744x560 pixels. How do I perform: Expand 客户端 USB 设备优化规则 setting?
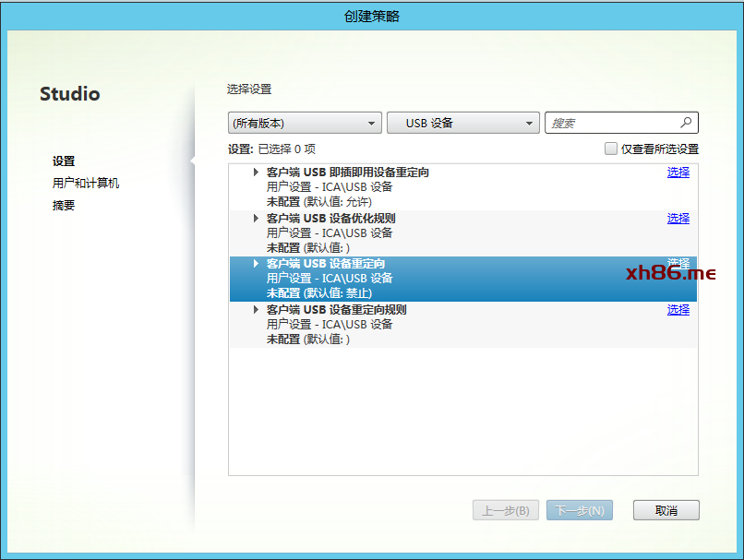[x=256, y=219]
